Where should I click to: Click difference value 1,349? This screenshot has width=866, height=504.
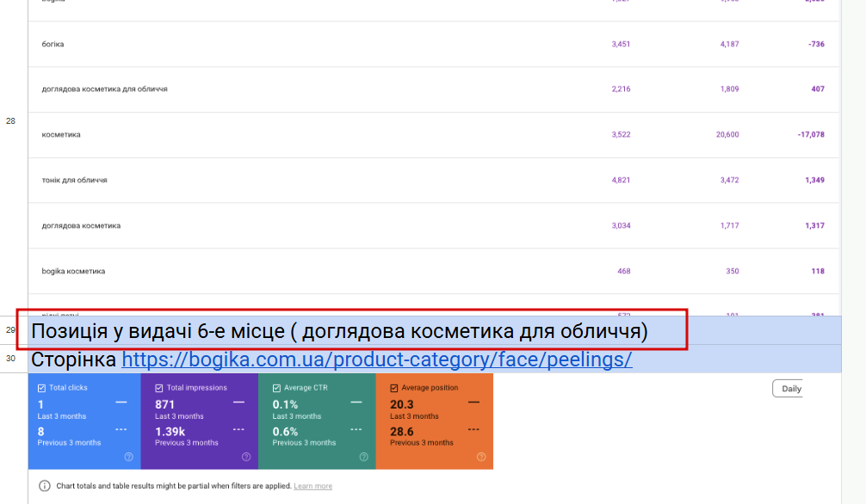click(814, 180)
